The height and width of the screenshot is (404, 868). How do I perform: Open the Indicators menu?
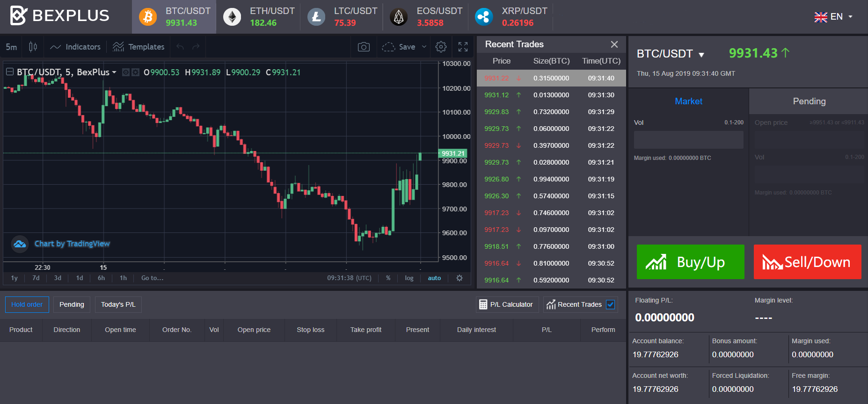[x=75, y=47]
